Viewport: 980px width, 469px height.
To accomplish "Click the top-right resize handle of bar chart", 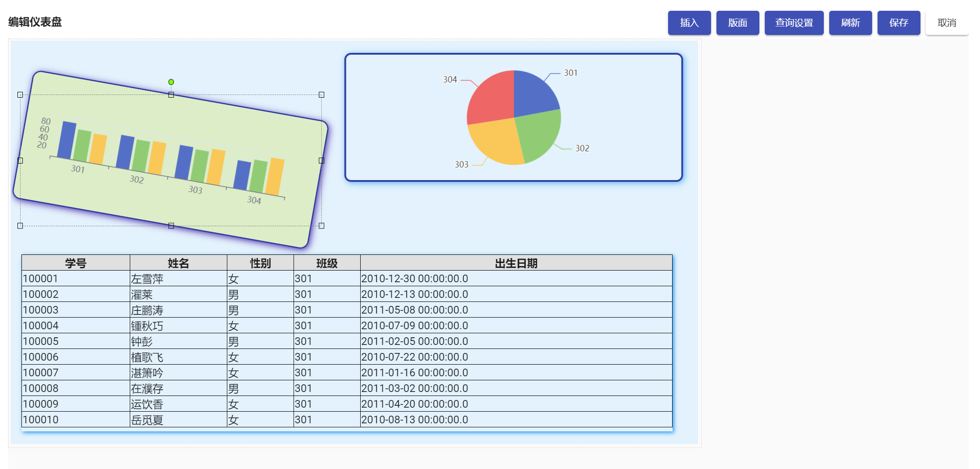I will [321, 95].
